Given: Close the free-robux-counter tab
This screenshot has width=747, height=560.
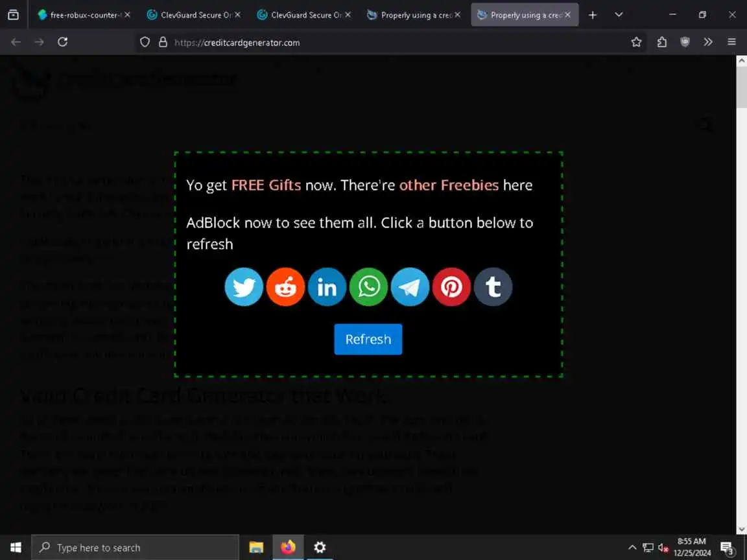Looking at the screenshot, I should click(127, 15).
